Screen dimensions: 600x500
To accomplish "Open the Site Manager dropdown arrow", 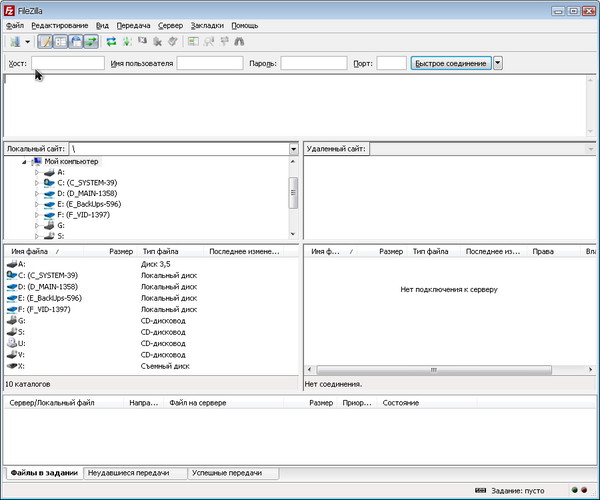I will (x=28, y=42).
